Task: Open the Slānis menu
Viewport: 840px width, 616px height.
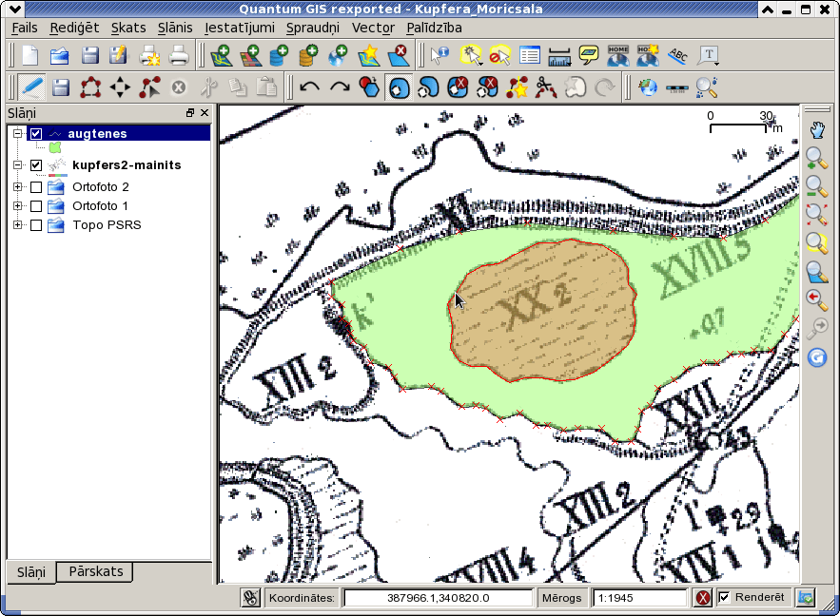Action: (175, 28)
